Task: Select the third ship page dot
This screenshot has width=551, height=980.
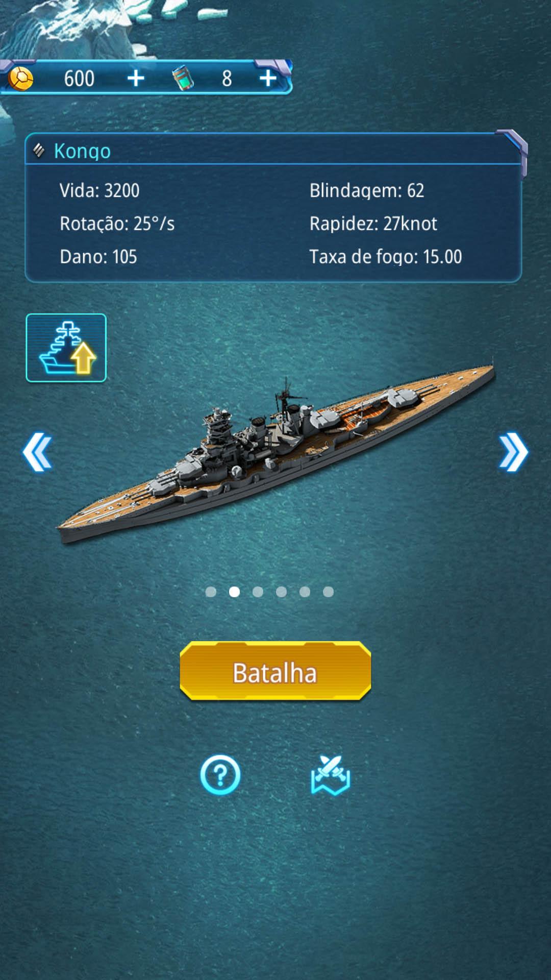Action: click(x=258, y=592)
